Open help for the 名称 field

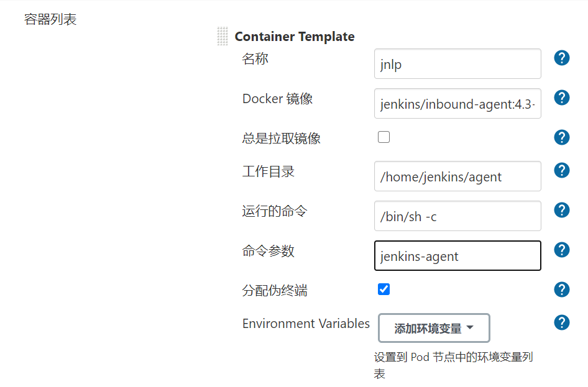[x=561, y=58]
